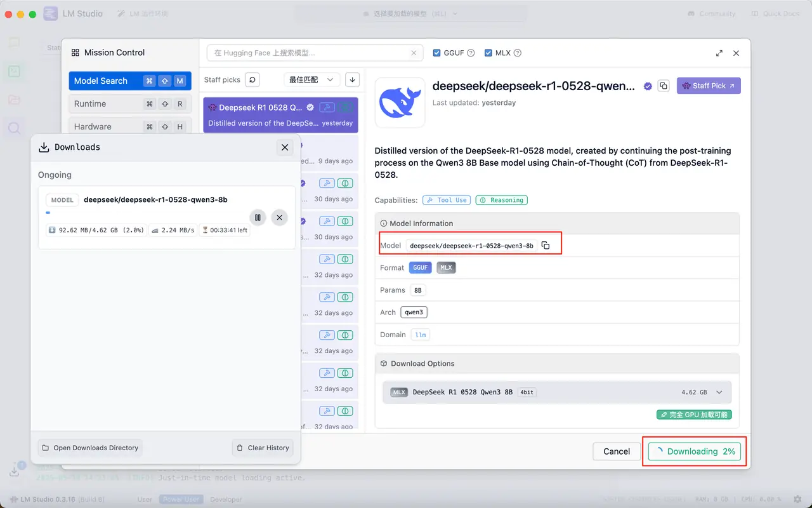This screenshot has height=508, width=812.
Task: Focus the Hugging Face model search field
Action: [x=315, y=53]
